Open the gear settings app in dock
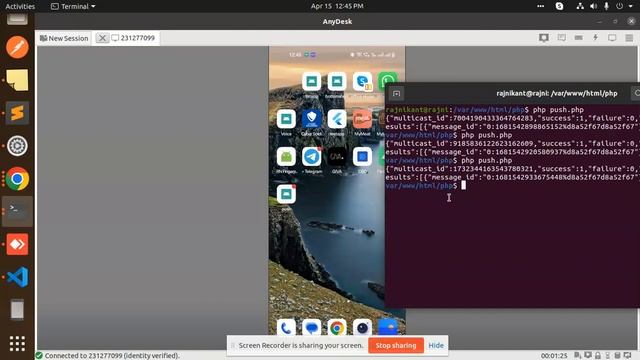This screenshot has width=640, height=360. 17,146
